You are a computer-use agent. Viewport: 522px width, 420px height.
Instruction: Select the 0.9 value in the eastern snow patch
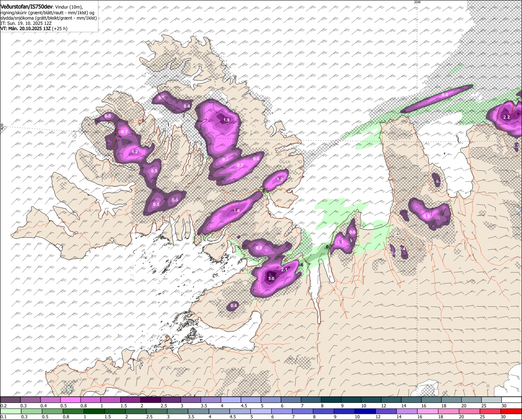click(427, 216)
